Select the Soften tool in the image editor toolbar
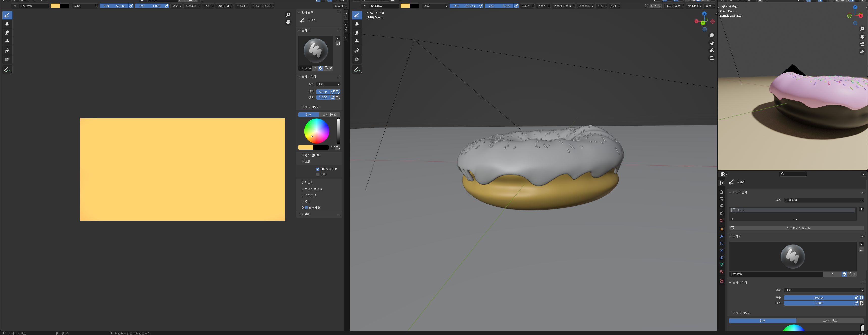The width and height of the screenshot is (868, 335). click(x=7, y=24)
